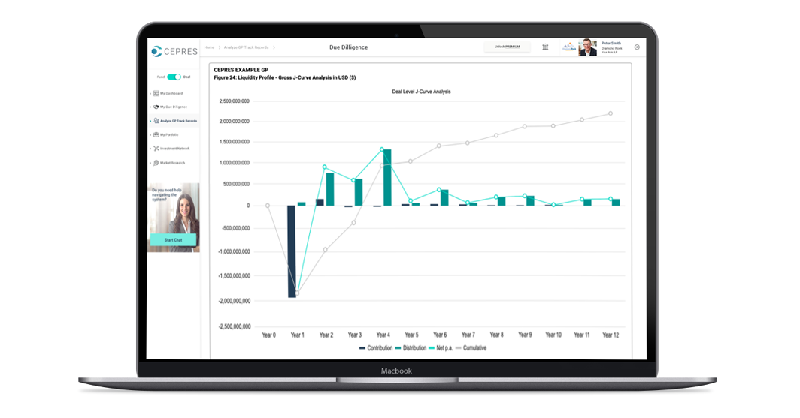The width and height of the screenshot is (800, 418).
Task: Click the Year 2 distribution bar
Action: [330, 189]
